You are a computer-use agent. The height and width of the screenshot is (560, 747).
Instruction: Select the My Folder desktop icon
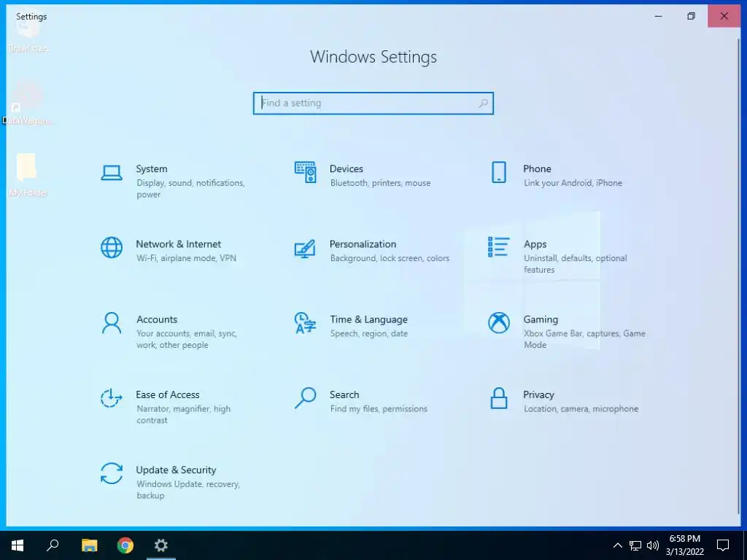coord(27,175)
